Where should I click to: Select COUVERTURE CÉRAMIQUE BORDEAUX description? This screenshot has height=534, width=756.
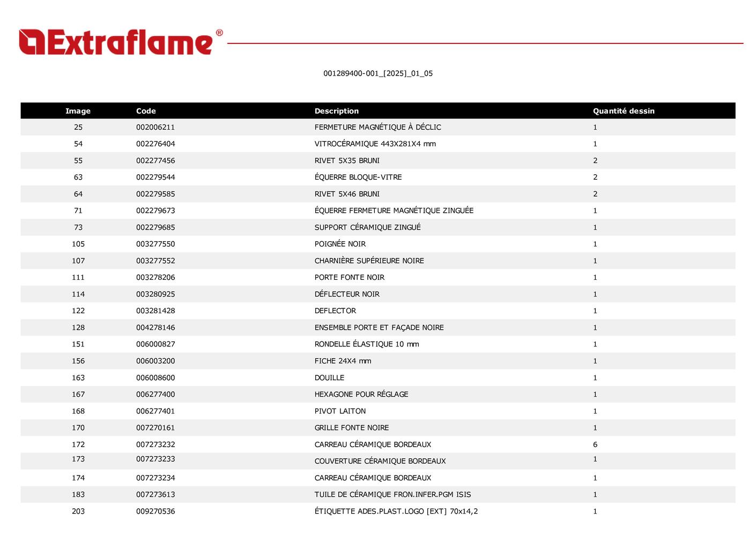(380, 461)
